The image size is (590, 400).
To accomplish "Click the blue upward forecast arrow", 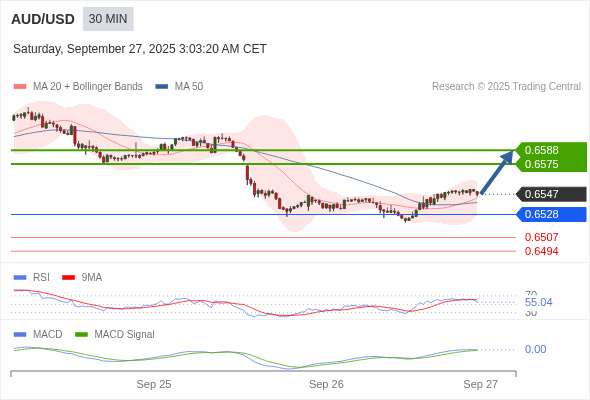I will (497, 172).
